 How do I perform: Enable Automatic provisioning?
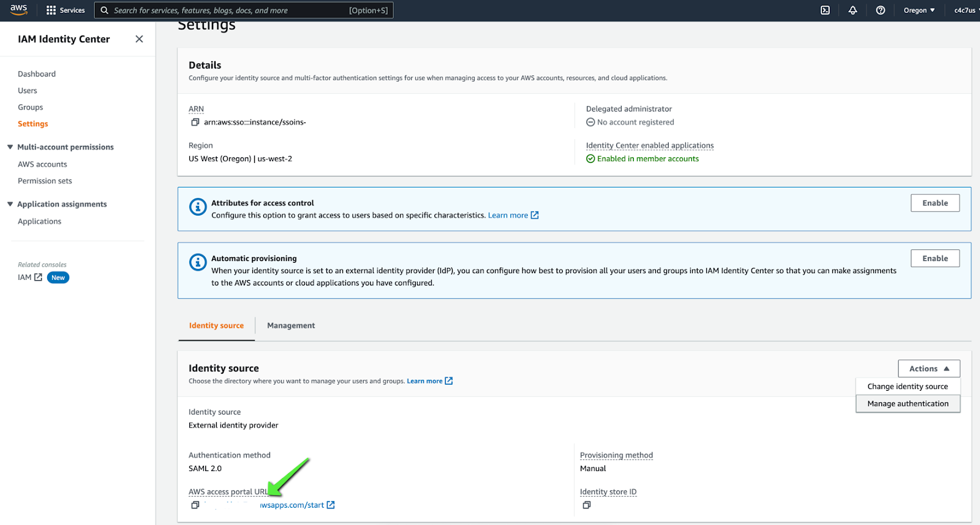click(935, 259)
